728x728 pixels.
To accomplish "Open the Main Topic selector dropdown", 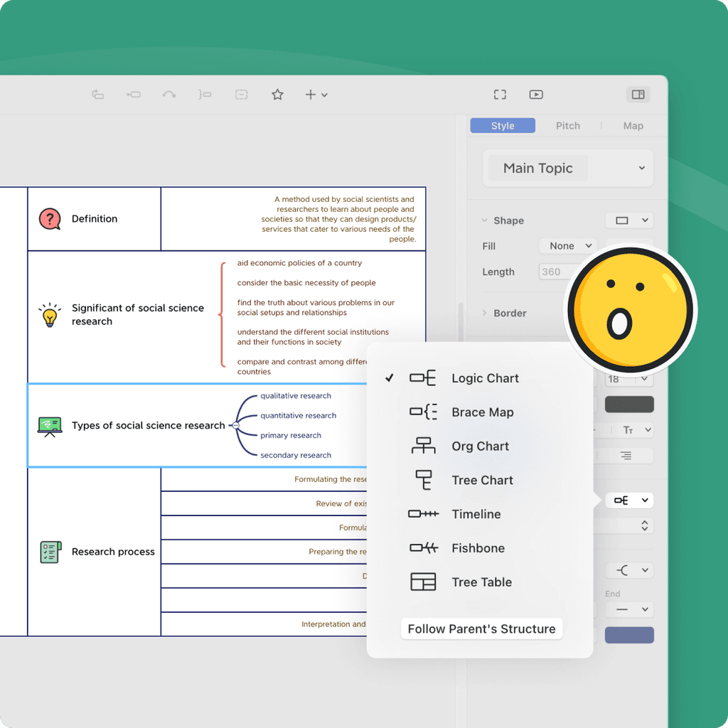I will point(567,168).
